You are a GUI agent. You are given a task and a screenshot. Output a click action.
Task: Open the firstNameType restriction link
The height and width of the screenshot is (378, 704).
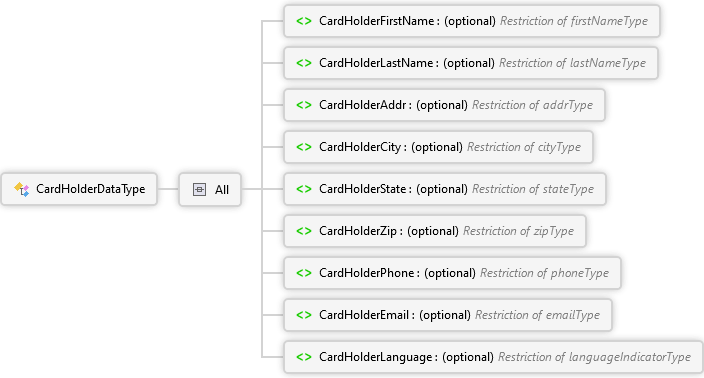tap(574, 21)
